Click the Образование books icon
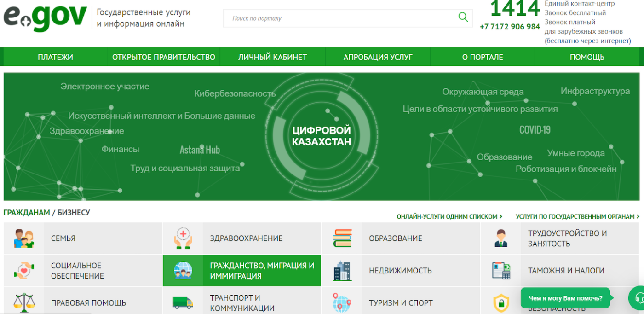 [342, 238]
